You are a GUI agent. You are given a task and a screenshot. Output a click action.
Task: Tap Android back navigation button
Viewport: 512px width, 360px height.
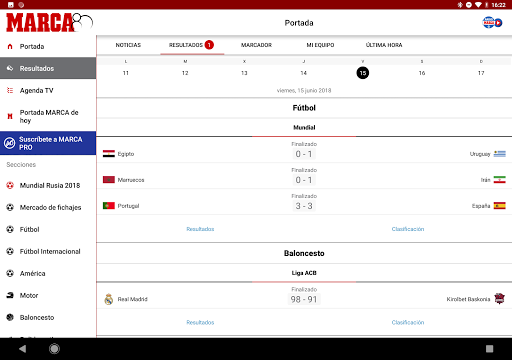pos(23,349)
